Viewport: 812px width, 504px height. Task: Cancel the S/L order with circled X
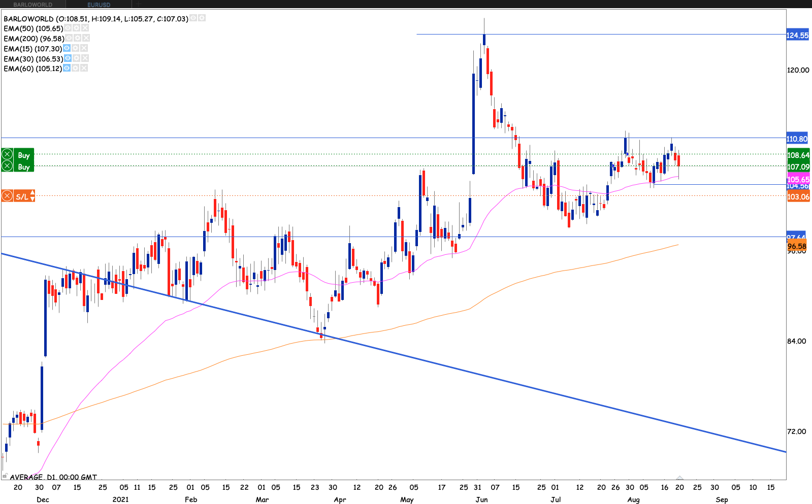click(x=7, y=196)
